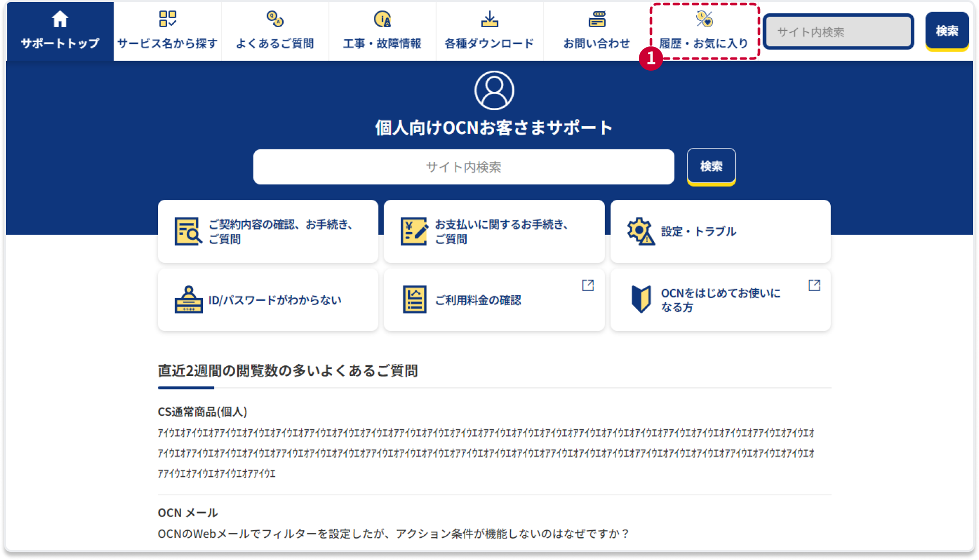Screen dimensions: 979x560
Task: Open ID/パスワードがわからない card text
Action: 275,300
